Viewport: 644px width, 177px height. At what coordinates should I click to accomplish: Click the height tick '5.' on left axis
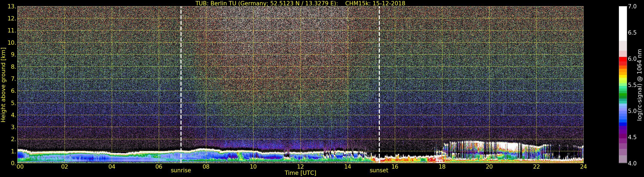pyautogui.click(x=14, y=103)
